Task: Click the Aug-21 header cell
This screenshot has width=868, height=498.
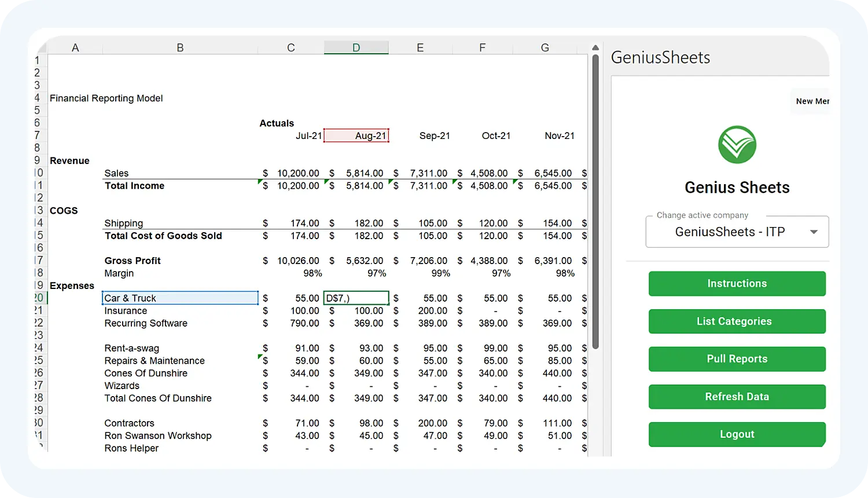Action: coord(356,136)
